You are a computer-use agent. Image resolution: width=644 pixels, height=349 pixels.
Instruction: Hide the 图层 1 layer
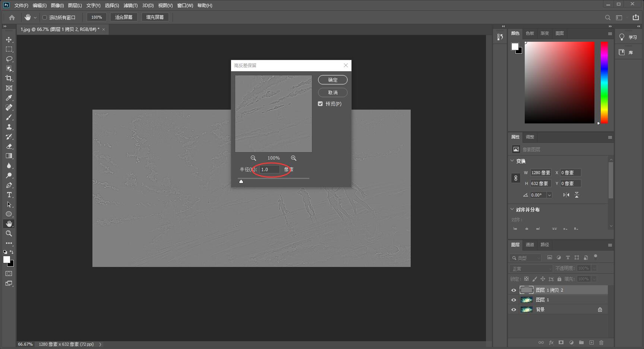click(514, 300)
